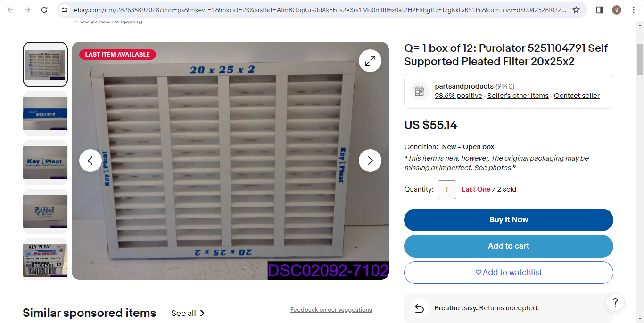This screenshot has width=644, height=323.
Task: Open the Chrome three-dot menu
Action: [x=633, y=10]
